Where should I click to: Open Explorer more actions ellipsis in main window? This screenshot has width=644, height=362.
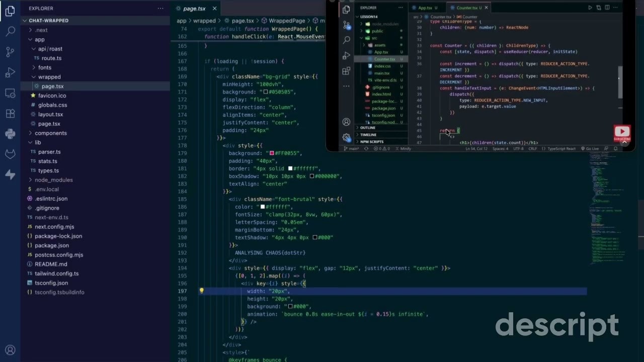160,9
